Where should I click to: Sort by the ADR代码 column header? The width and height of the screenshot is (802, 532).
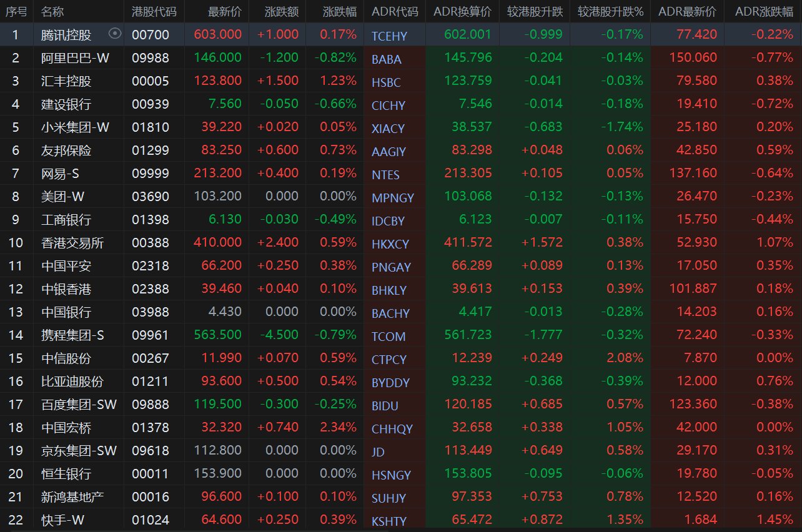tap(395, 11)
